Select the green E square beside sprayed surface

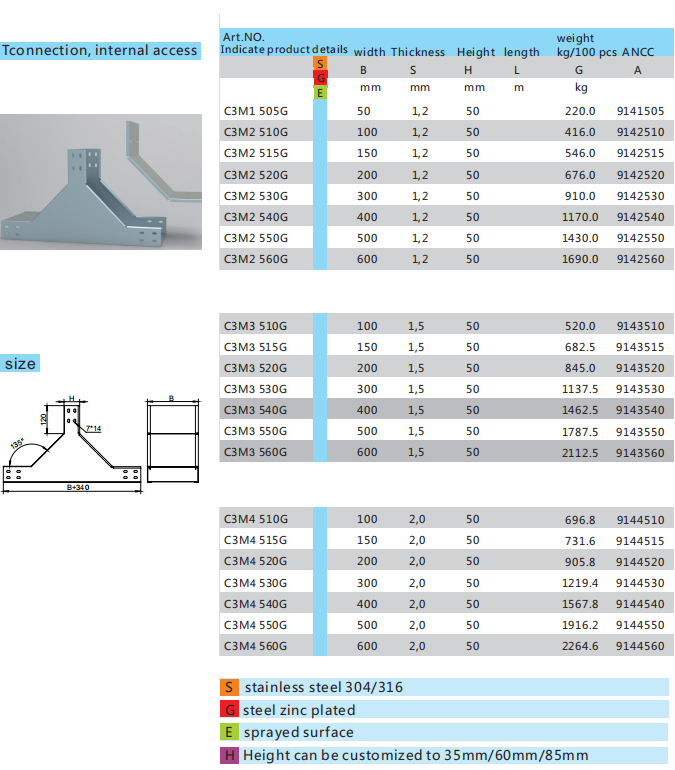click(230, 732)
